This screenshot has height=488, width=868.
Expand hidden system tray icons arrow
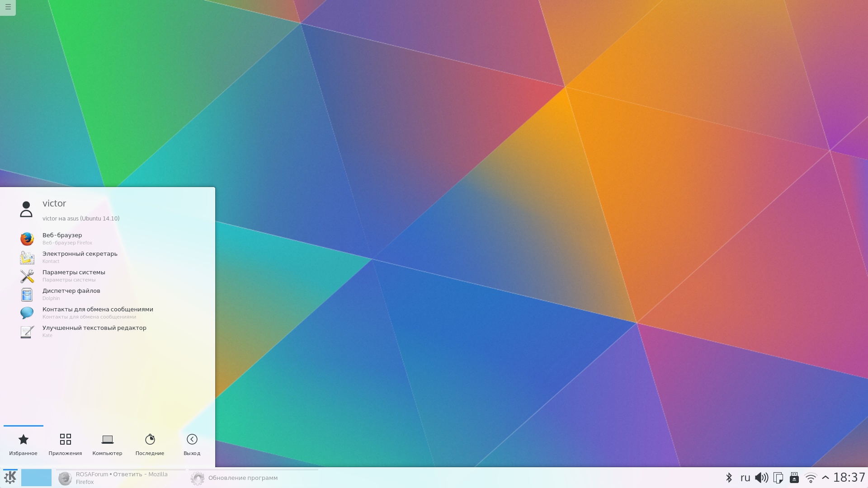[x=826, y=478]
